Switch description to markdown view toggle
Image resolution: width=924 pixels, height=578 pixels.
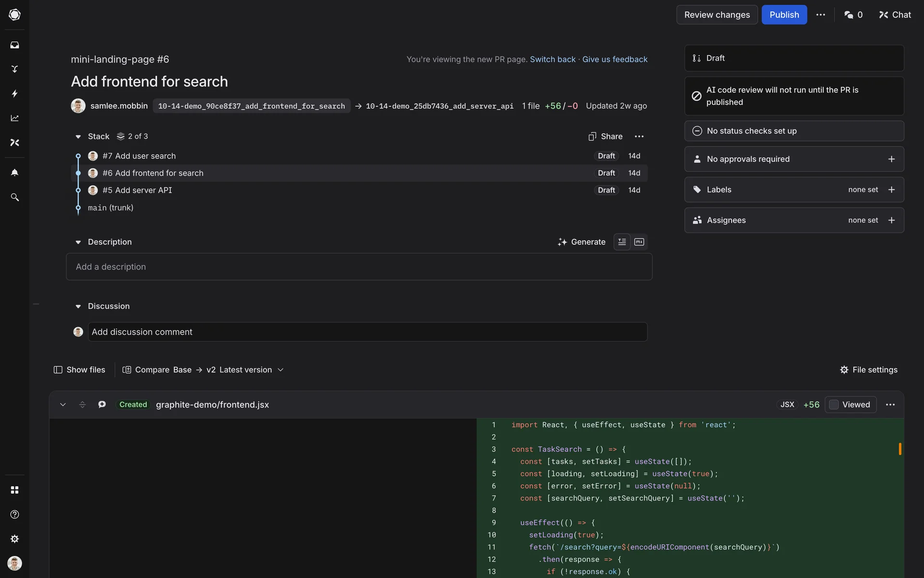(639, 242)
